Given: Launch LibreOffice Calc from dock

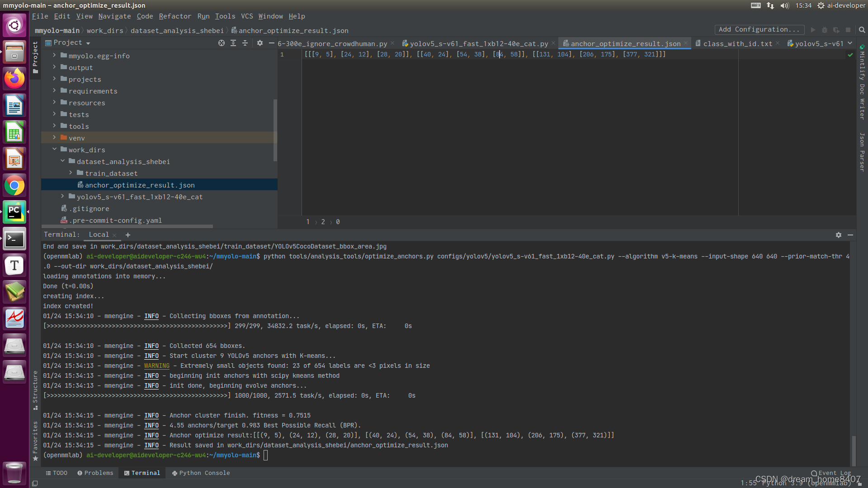Looking at the screenshot, I should (14, 132).
